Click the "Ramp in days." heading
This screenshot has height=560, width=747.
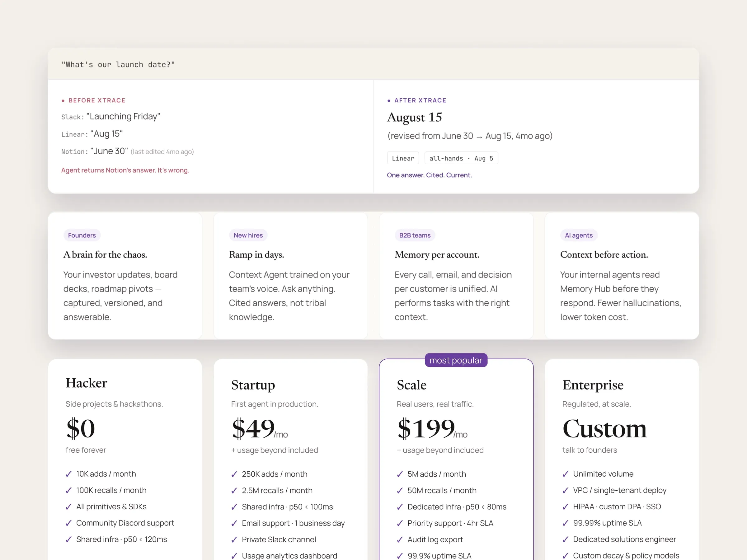pyautogui.click(x=256, y=254)
